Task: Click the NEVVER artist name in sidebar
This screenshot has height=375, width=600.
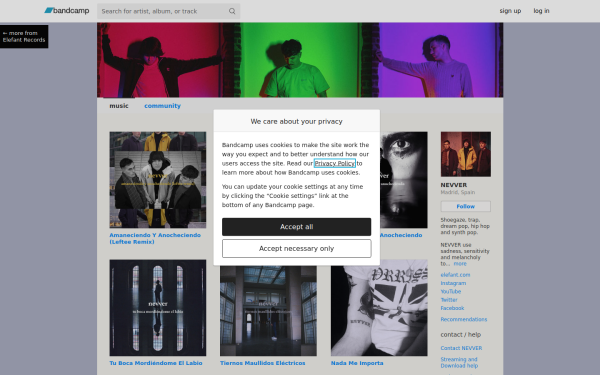Action: click(454, 185)
